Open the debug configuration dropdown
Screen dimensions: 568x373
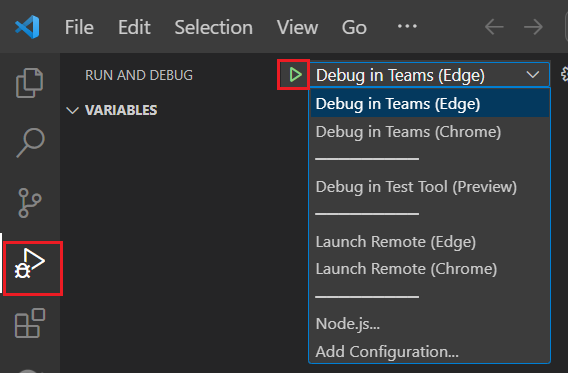[x=429, y=75]
